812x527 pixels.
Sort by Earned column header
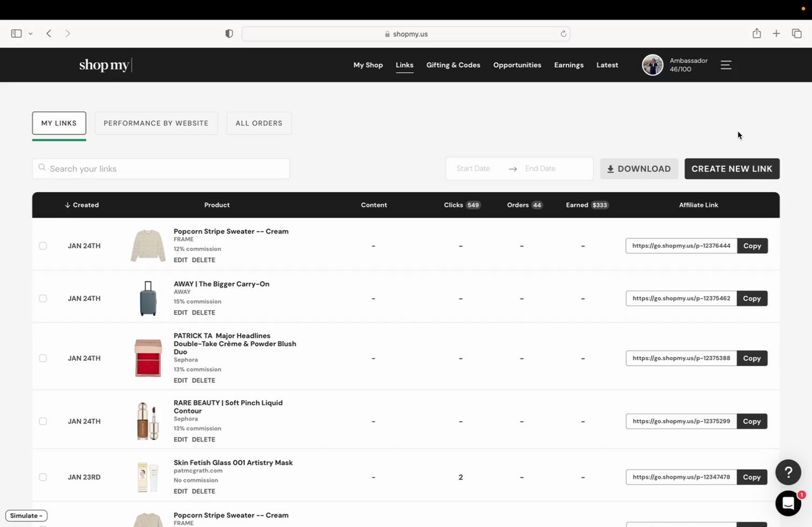point(587,205)
